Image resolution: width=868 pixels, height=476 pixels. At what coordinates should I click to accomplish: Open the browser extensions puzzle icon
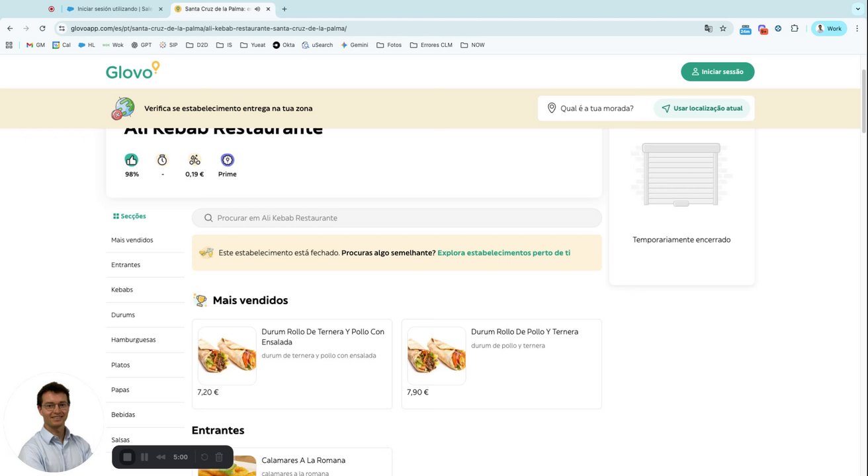point(795,28)
